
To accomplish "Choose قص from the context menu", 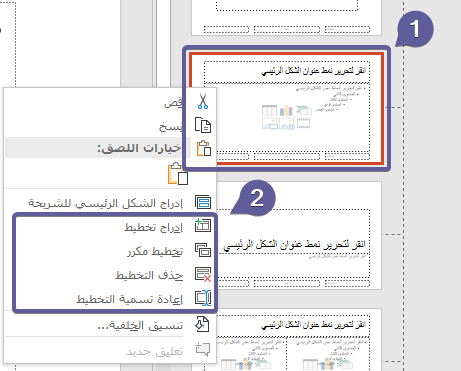I will (173, 103).
